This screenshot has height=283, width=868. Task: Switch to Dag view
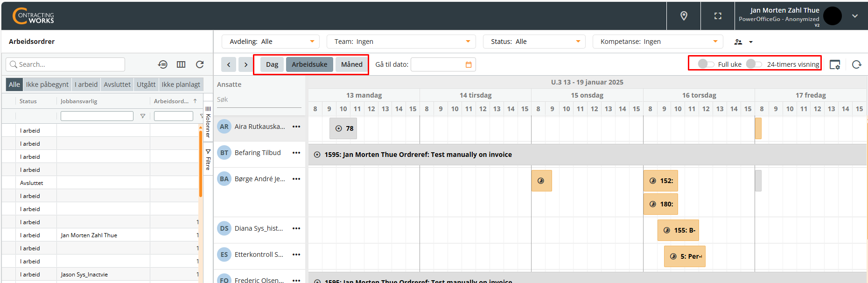tap(272, 64)
